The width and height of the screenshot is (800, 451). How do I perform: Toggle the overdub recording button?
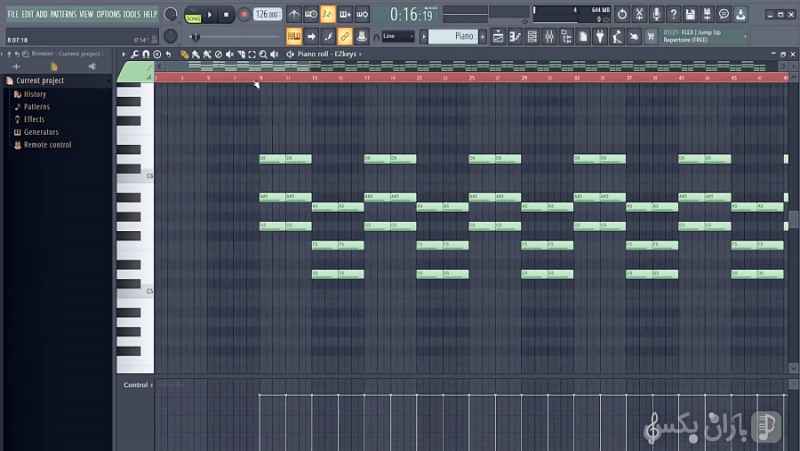pyautogui.click(x=345, y=14)
